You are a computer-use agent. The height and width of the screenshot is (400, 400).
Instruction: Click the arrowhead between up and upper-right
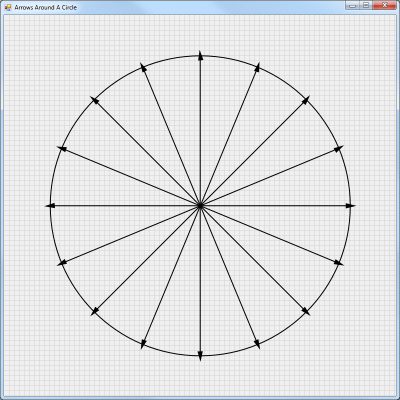(x=258, y=67)
